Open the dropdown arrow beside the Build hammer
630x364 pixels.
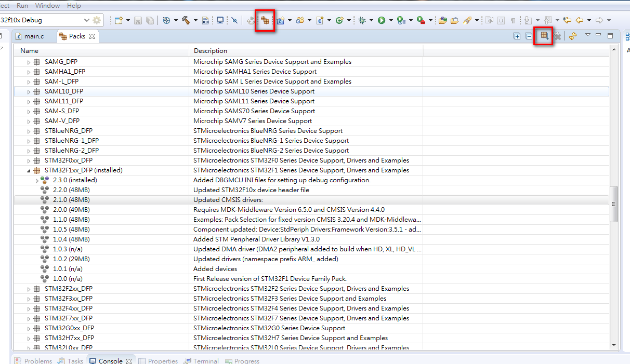coord(195,20)
